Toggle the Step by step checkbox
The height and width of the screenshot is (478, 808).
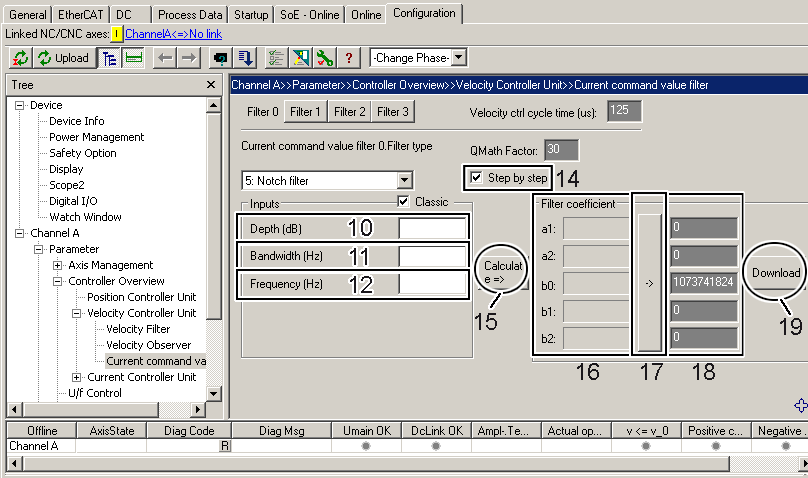[x=476, y=178]
